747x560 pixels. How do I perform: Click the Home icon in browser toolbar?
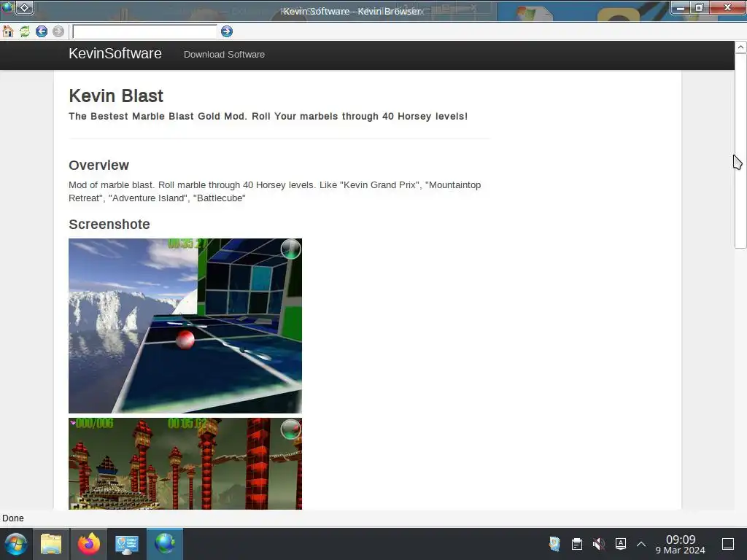tap(8, 31)
